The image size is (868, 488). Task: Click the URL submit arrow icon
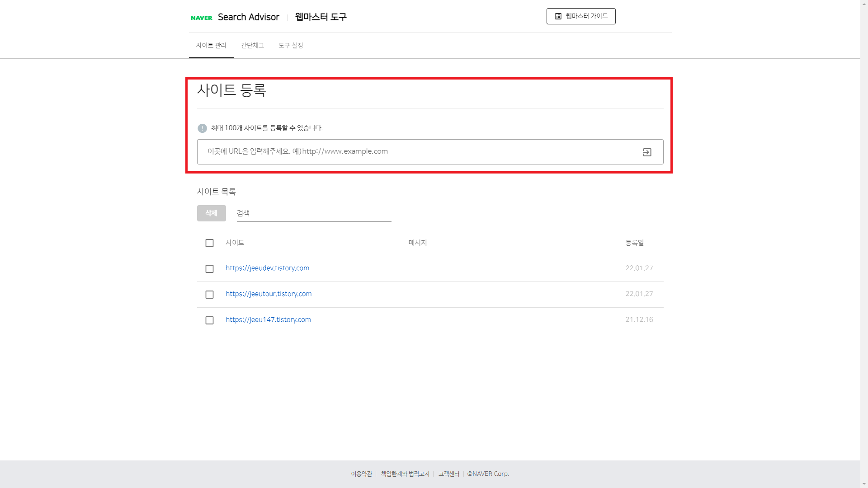click(x=647, y=152)
